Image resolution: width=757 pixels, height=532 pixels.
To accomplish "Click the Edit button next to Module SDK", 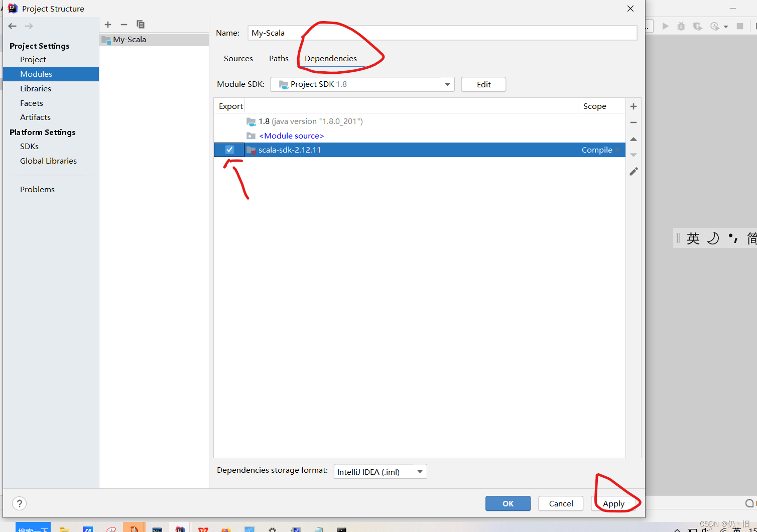I will coord(484,84).
